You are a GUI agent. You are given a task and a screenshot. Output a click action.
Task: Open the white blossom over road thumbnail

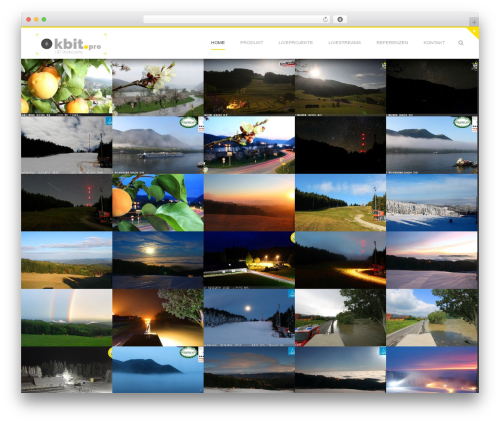158,87
